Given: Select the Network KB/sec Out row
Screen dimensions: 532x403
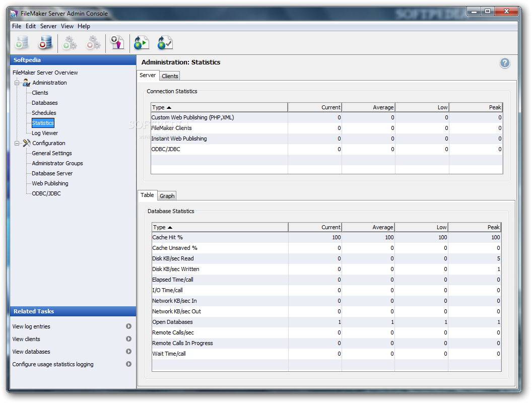Looking at the screenshot, I should (326, 311).
